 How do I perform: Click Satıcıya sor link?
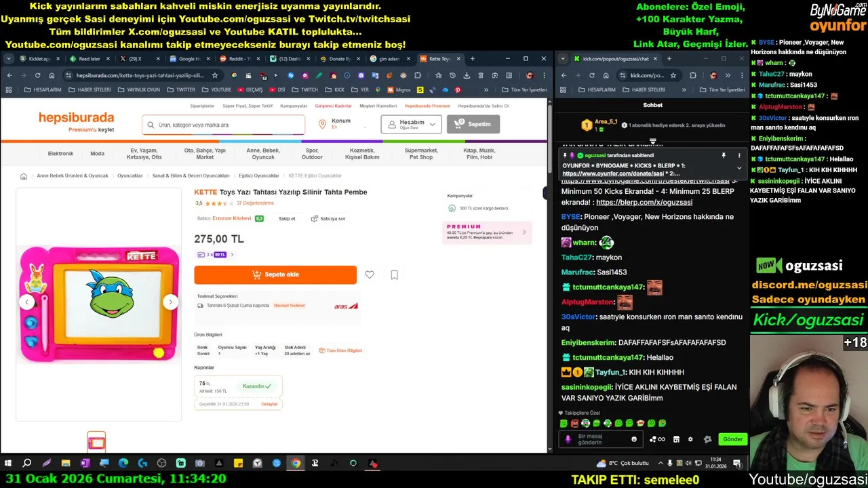pos(328,219)
